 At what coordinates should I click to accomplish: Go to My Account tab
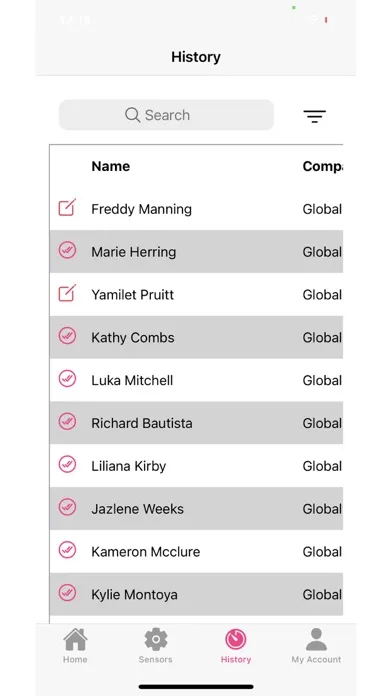316,646
